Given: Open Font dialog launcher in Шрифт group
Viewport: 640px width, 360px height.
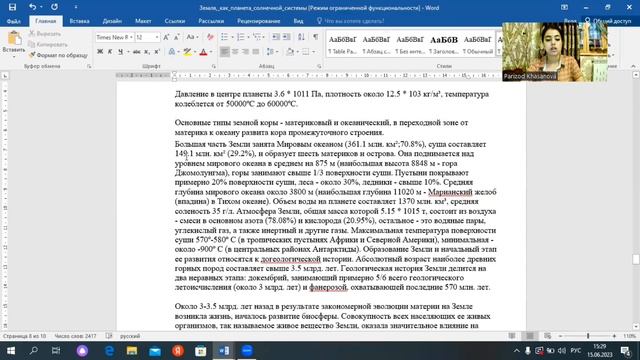Looking at the screenshot, I should point(213,66).
